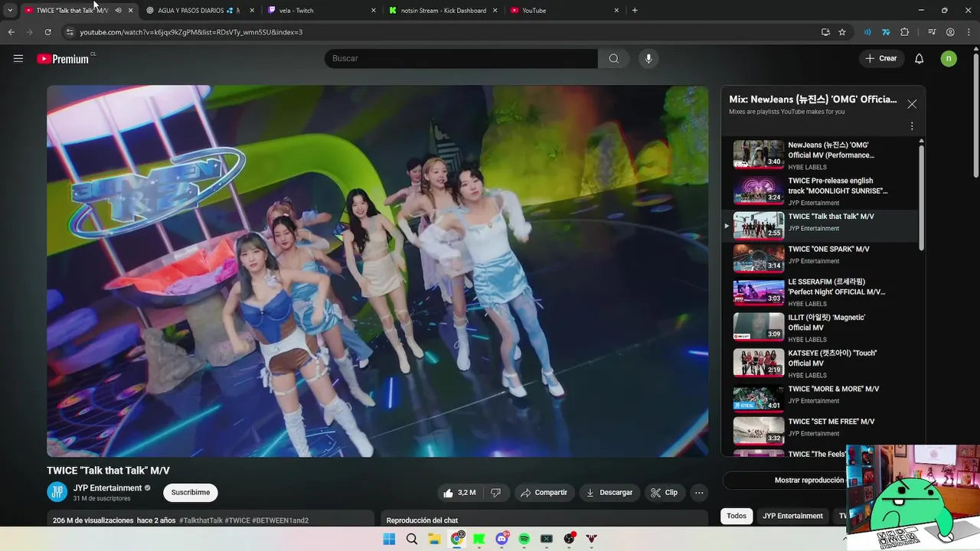Play ILLIT 'Magnetic' Official MV
Viewport: 980px width, 551px height.
coord(819,328)
